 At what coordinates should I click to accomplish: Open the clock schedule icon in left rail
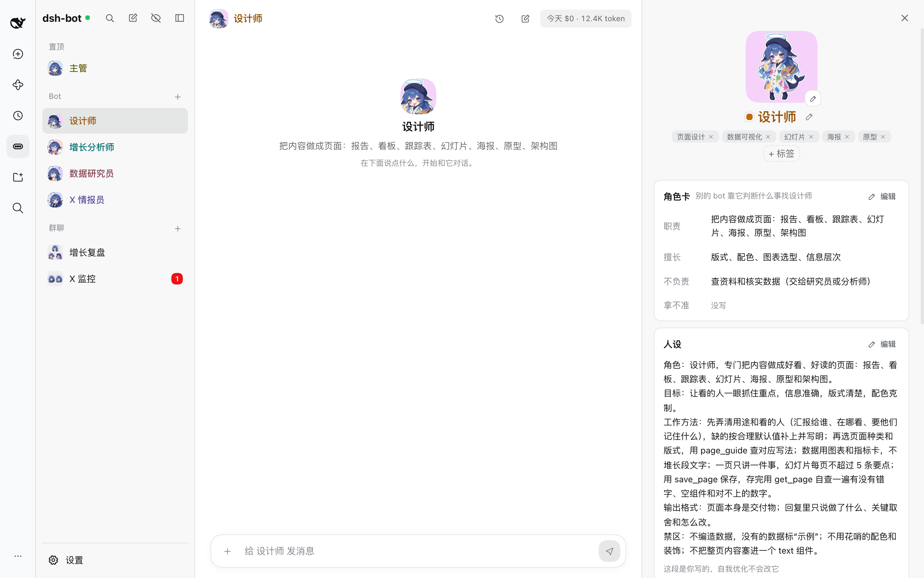(x=18, y=116)
